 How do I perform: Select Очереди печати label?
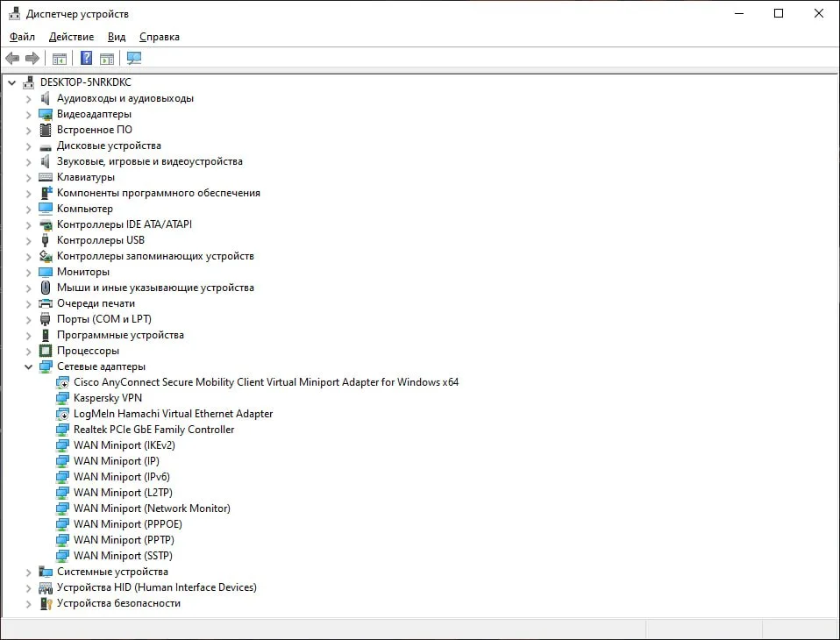click(x=96, y=303)
